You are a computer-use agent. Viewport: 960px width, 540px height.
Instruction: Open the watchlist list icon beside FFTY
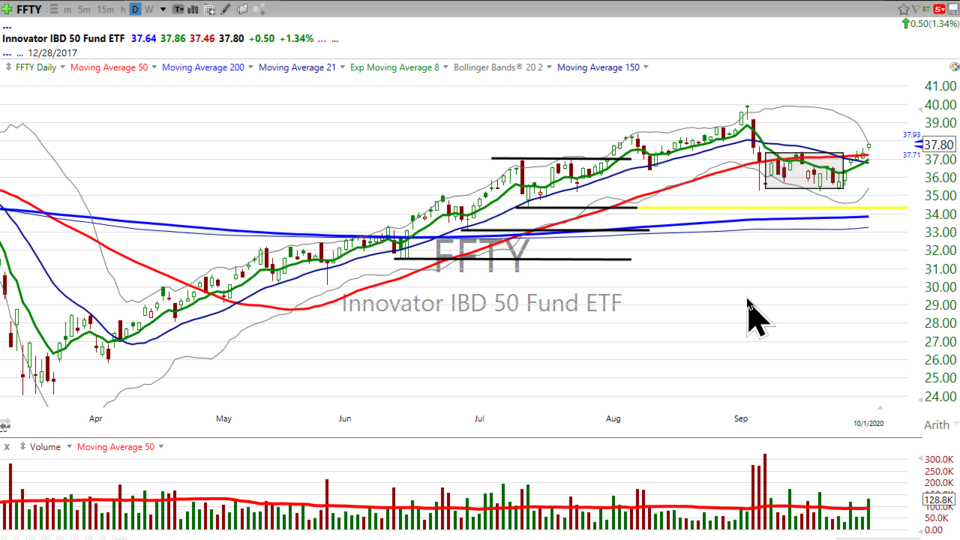click(x=53, y=9)
